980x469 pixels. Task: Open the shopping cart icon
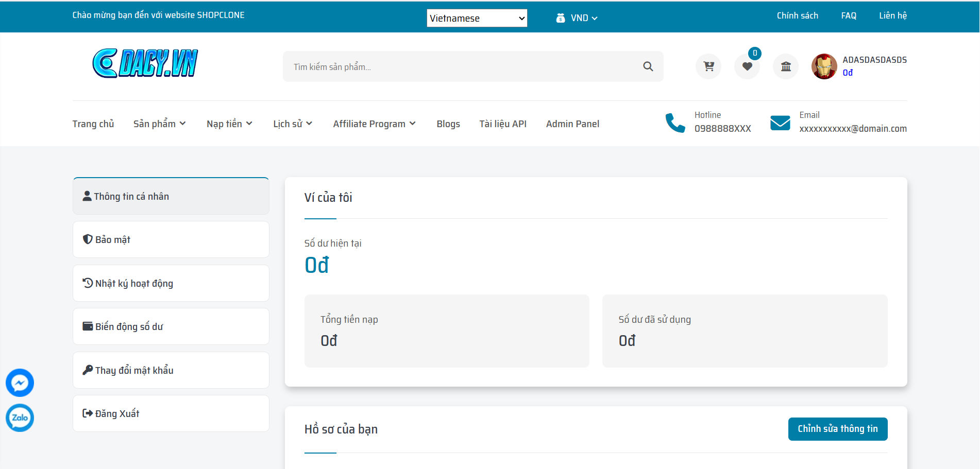[708, 66]
